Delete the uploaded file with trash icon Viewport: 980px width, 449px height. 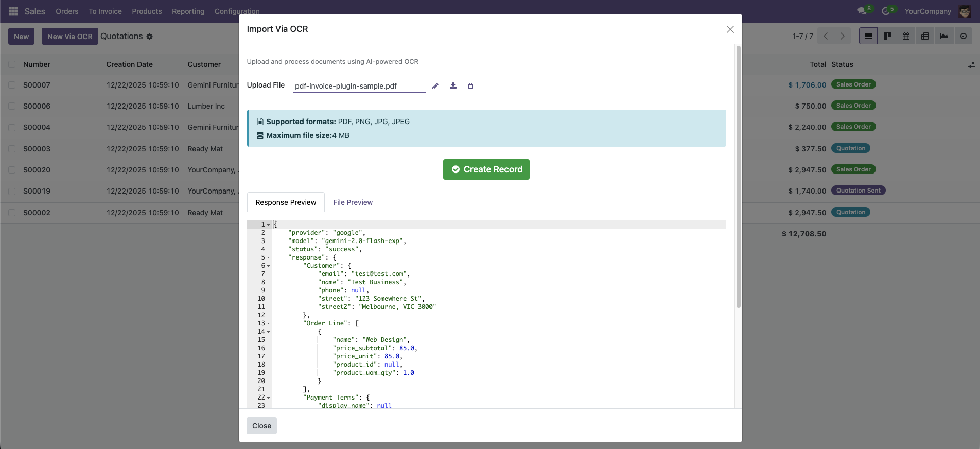click(470, 86)
